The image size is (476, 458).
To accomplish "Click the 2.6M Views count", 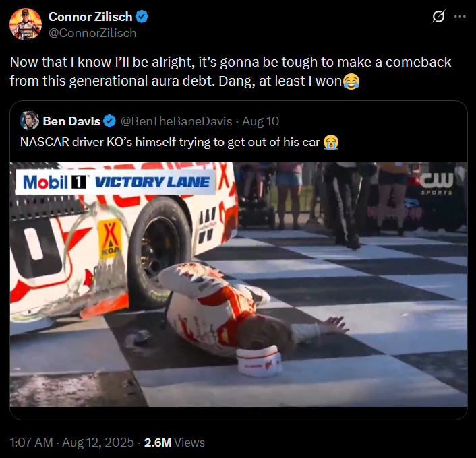I will click(x=175, y=443).
